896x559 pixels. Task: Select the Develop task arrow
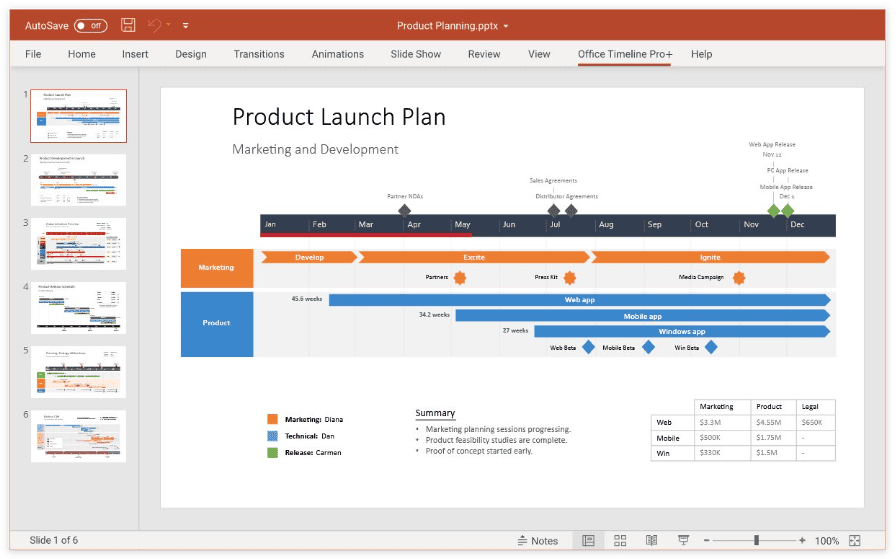(x=309, y=257)
